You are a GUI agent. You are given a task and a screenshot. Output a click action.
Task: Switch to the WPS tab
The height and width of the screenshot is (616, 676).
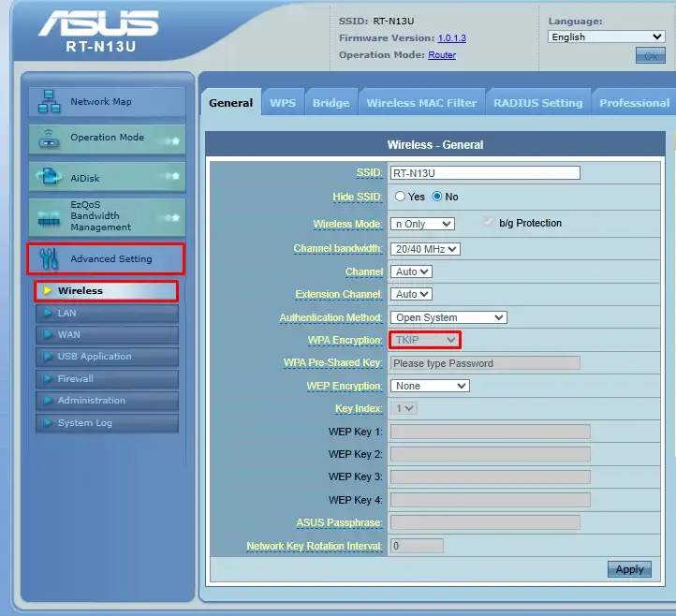tap(283, 103)
